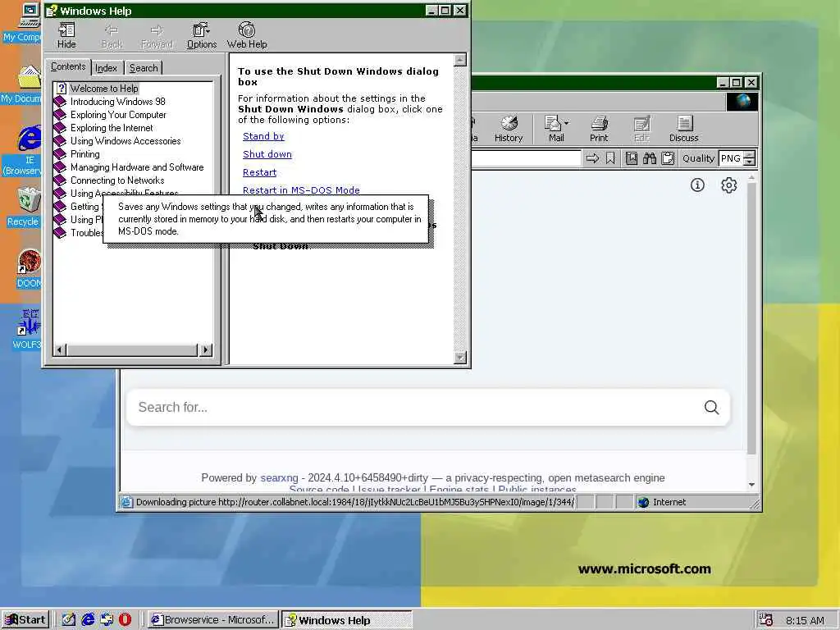Click the DOOM desktop shortcut

[x=29, y=269]
